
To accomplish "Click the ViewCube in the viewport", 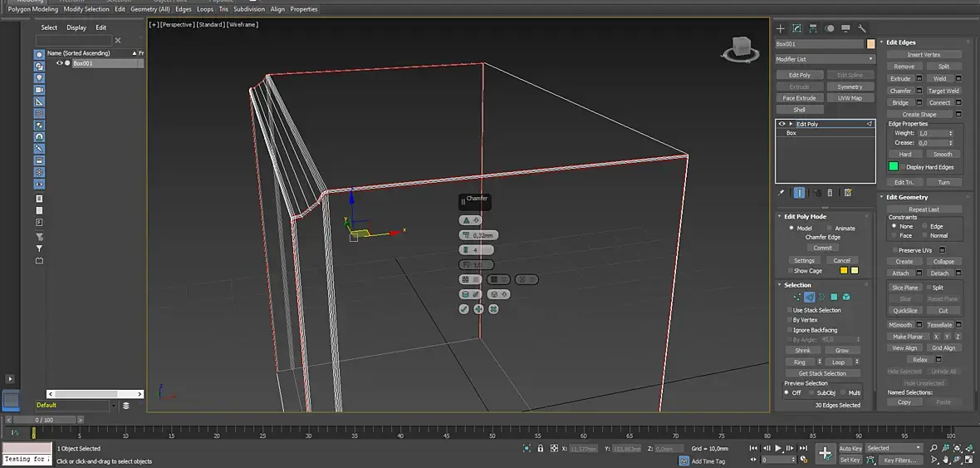I will [742, 47].
